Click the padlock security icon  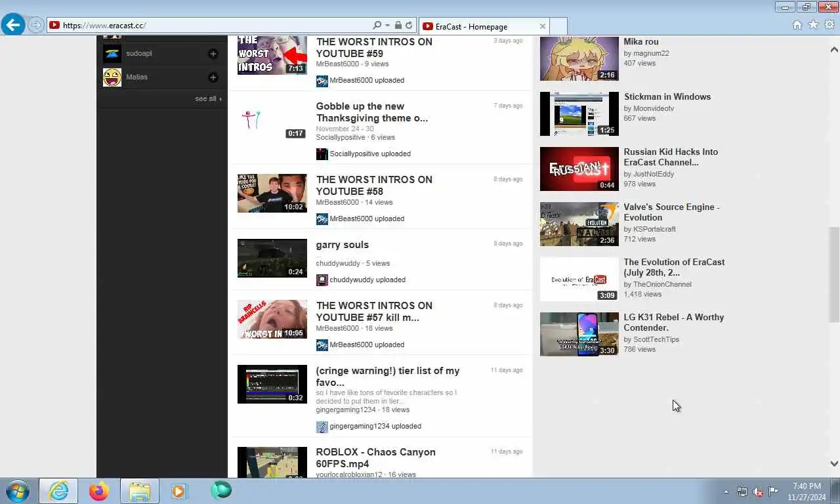398,26
